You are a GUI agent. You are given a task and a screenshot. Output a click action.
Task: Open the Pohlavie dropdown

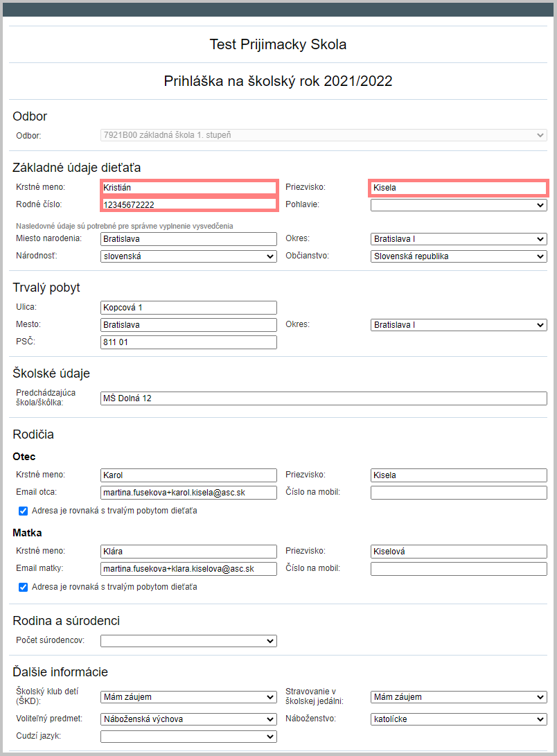coord(459,205)
